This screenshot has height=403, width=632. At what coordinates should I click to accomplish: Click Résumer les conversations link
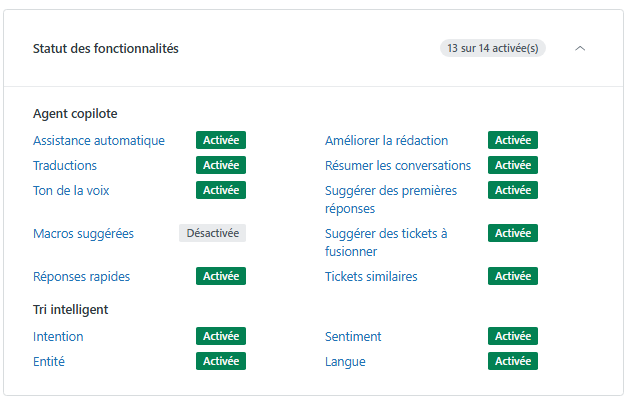click(397, 166)
